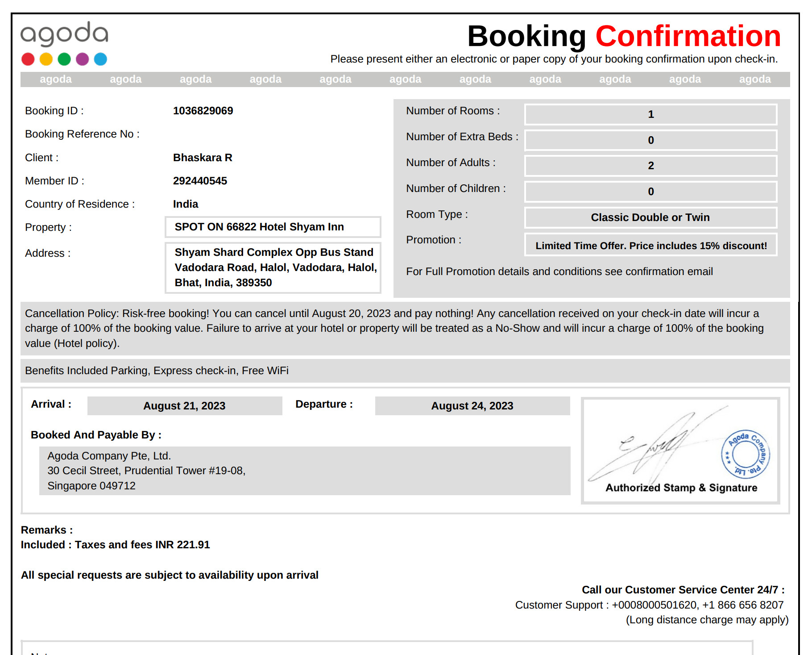Click the Departure date August 24, 2023
This screenshot has height=655, width=812.
click(x=472, y=406)
